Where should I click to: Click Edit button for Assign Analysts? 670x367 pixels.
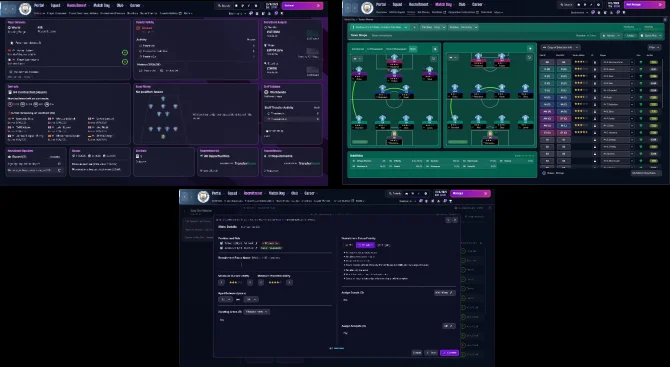pyautogui.click(x=449, y=326)
